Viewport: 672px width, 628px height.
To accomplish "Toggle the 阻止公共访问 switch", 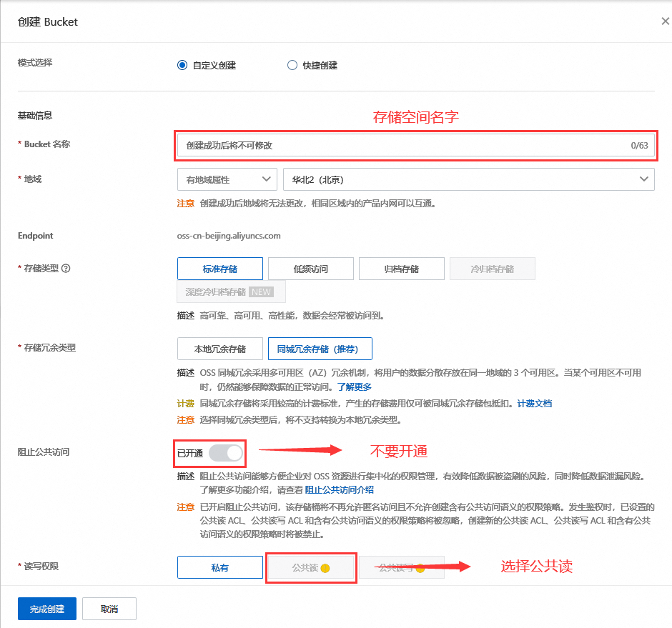I will [x=225, y=453].
